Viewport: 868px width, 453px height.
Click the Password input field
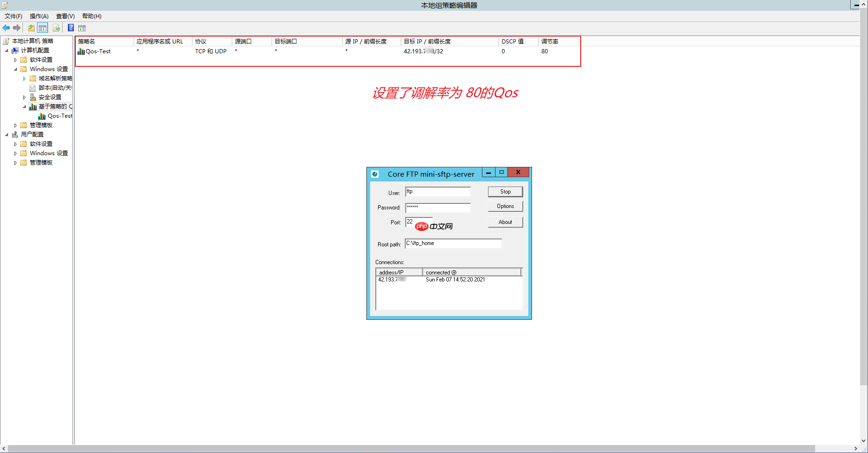pos(437,208)
